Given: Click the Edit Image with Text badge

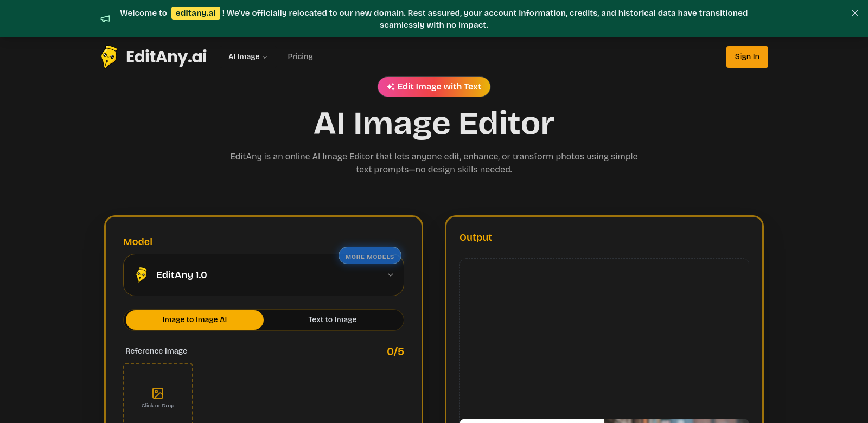Looking at the screenshot, I should pyautogui.click(x=434, y=87).
